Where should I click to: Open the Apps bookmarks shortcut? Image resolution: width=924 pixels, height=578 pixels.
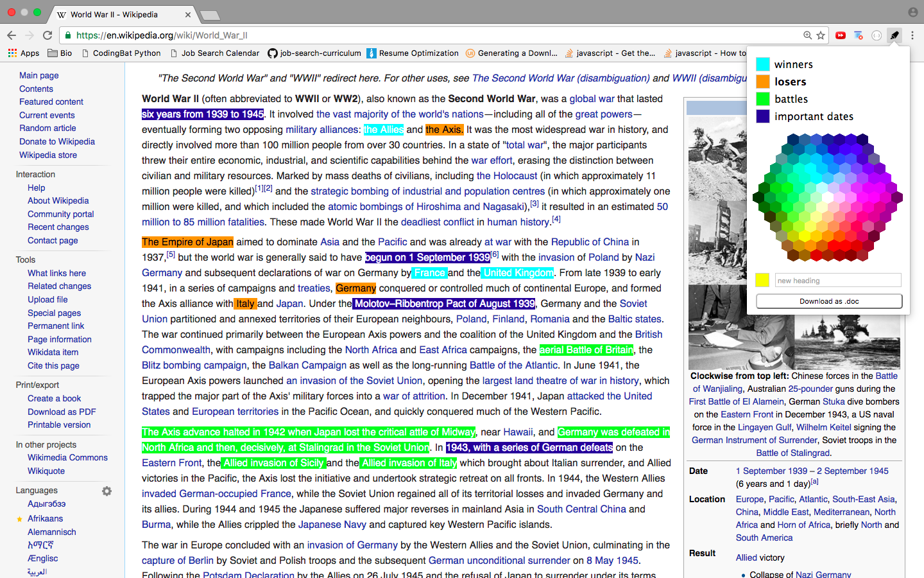tap(24, 53)
